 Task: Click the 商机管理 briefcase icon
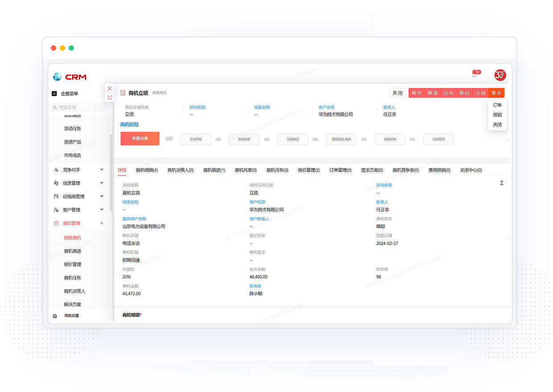click(56, 223)
